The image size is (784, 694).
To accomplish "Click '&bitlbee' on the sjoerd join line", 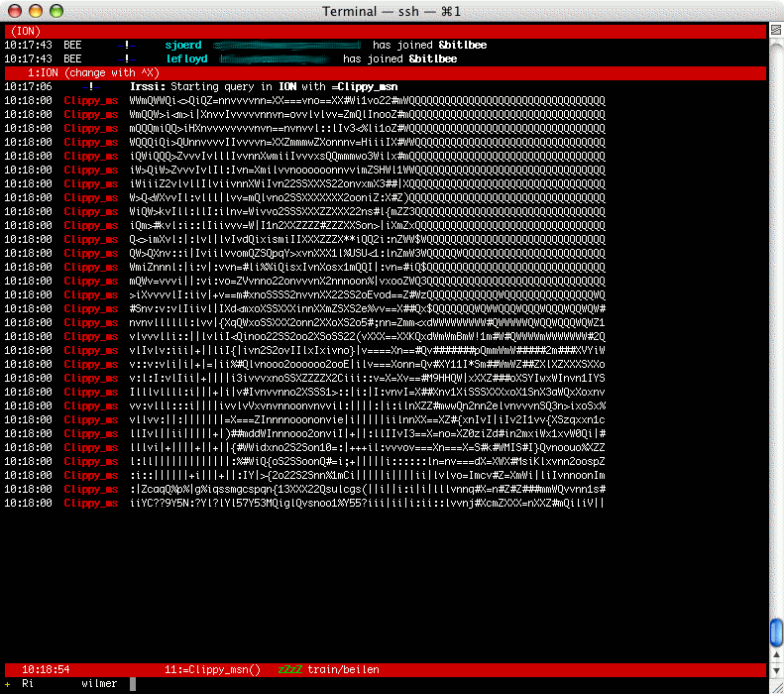I will pos(463,45).
